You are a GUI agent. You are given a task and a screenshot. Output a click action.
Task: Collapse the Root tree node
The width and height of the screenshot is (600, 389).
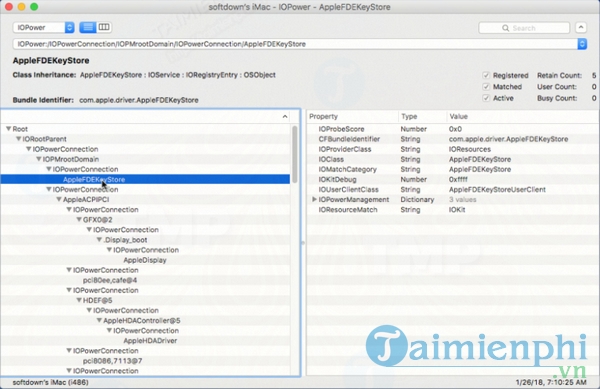point(8,129)
